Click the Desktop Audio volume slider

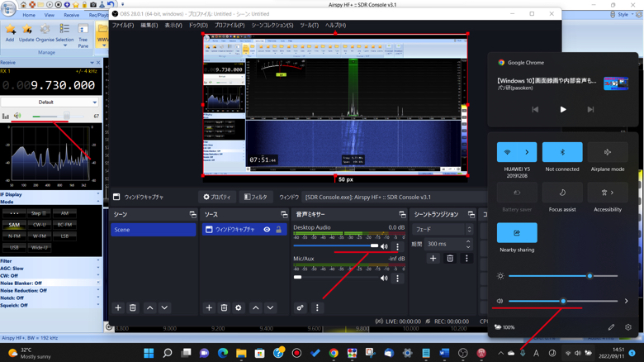pyautogui.click(x=335, y=245)
